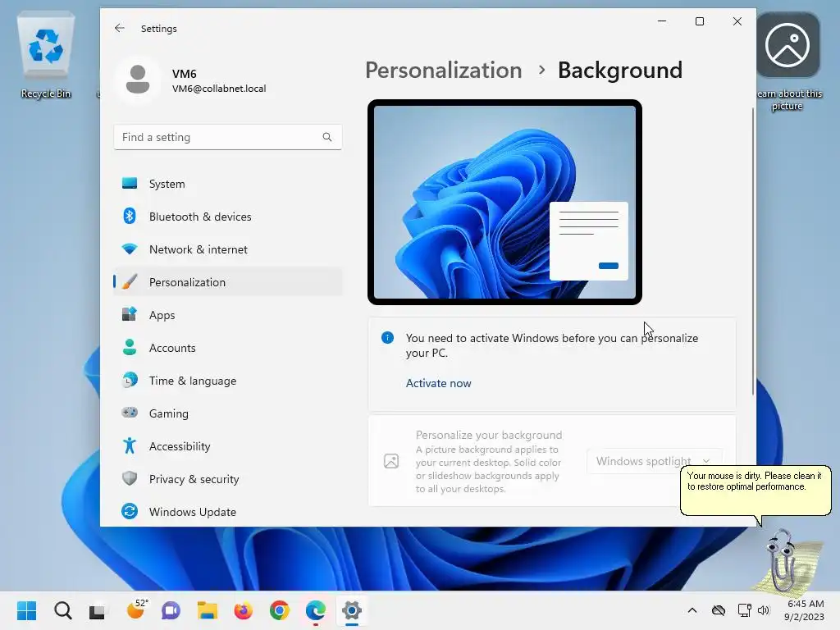This screenshot has height=630, width=840.
Task: Launch Google Chrome from the taskbar
Action: 279,610
